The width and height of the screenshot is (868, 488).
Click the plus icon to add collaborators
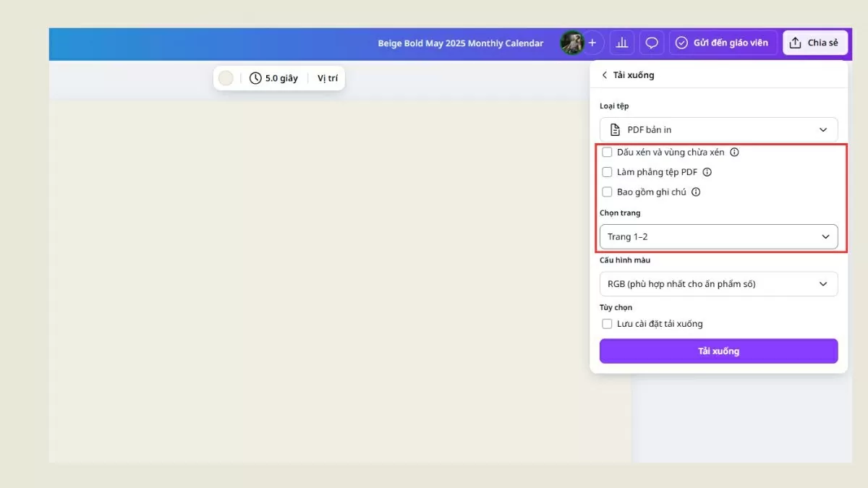(592, 43)
